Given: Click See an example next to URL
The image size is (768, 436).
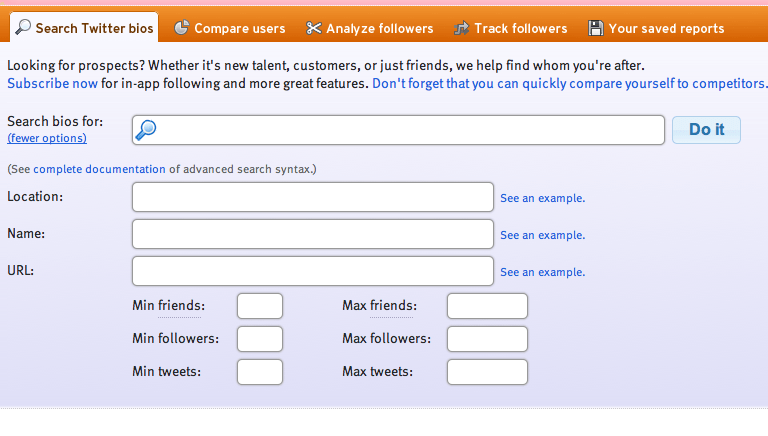Looking at the screenshot, I should (x=543, y=272).
